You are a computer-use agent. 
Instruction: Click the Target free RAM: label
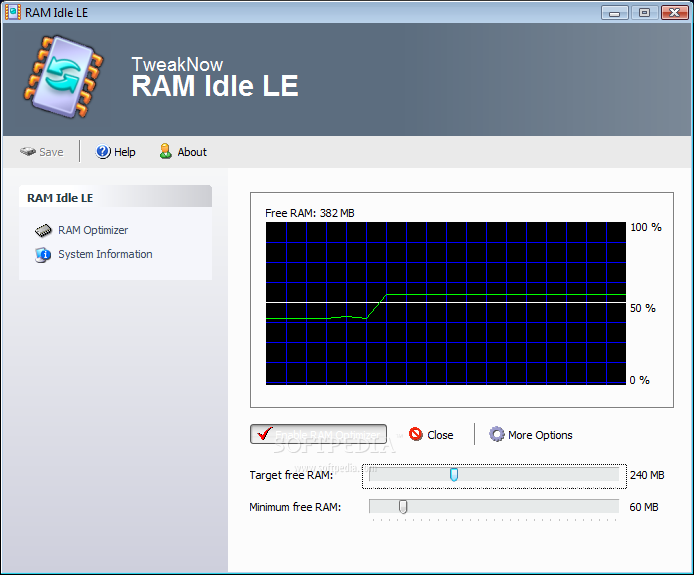pyautogui.click(x=291, y=475)
